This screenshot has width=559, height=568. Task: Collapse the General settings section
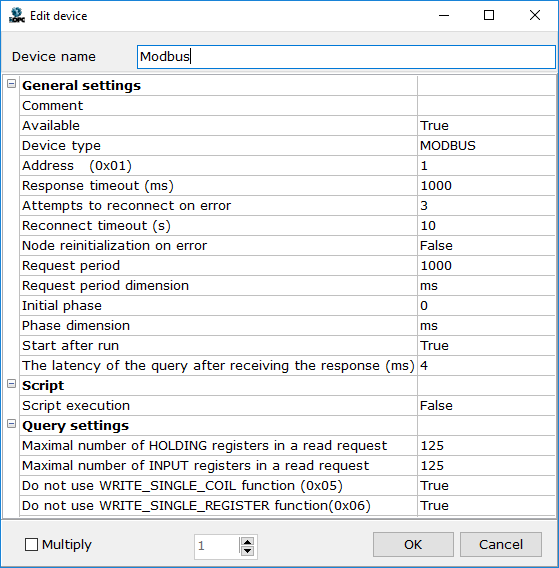(12, 84)
